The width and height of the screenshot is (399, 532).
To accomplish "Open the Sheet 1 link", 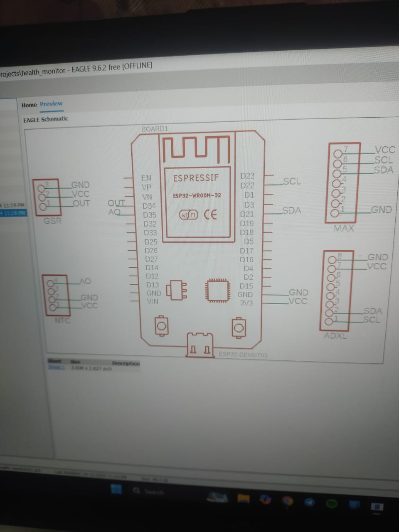I will 56,367.
